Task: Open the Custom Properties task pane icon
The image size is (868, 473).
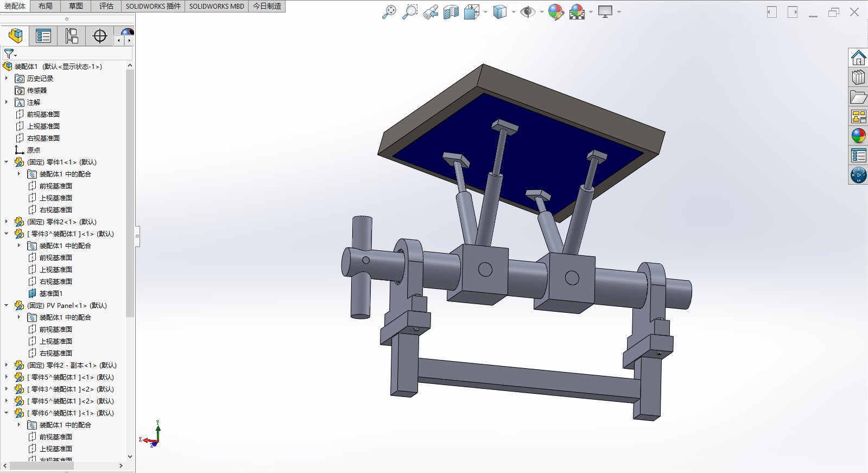Action: click(858, 155)
